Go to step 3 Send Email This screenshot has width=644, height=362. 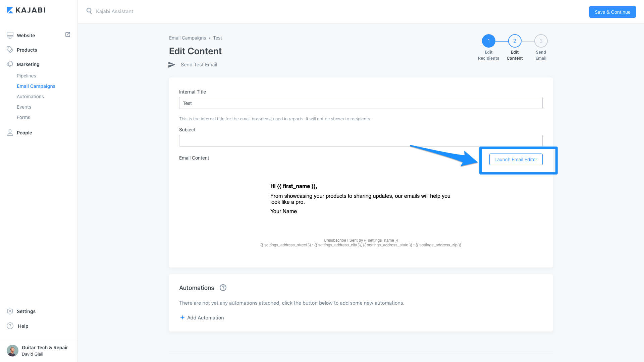tap(541, 41)
